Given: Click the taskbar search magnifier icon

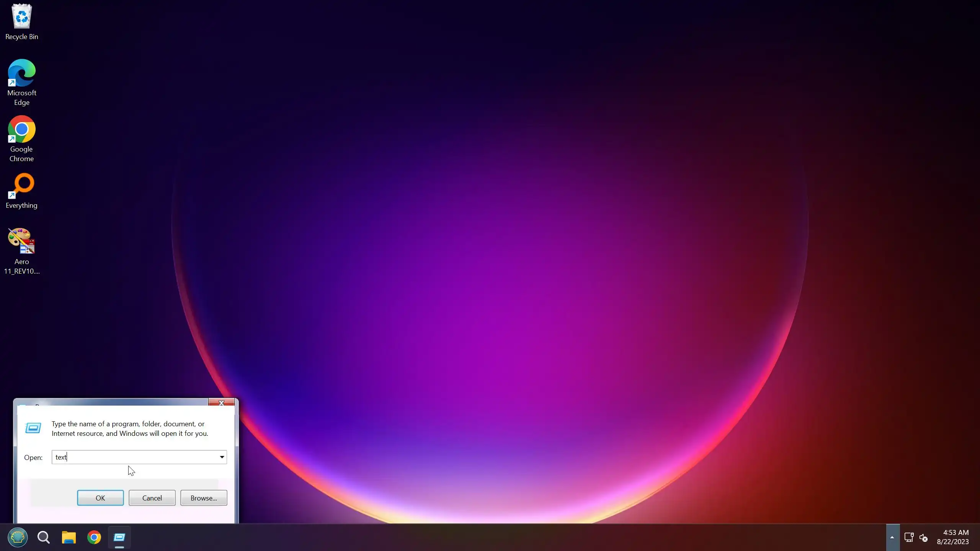Looking at the screenshot, I should pos(44,537).
